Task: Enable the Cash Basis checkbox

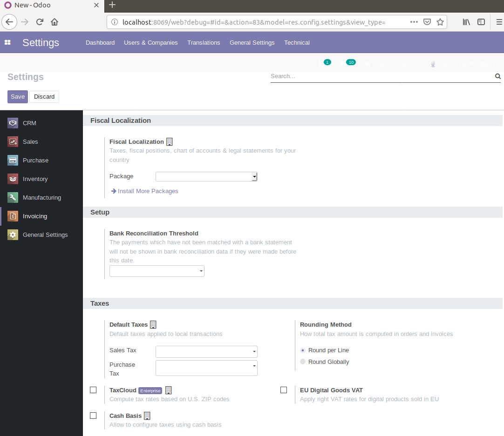Action: point(93,416)
